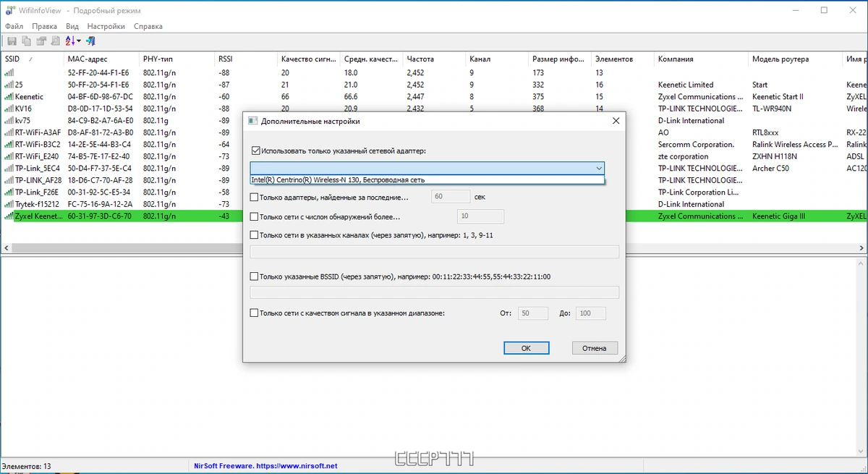The image size is (868, 474).
Task: Enable Только адаптеры, найденные за последние checkbox
Action: point(255,196)
